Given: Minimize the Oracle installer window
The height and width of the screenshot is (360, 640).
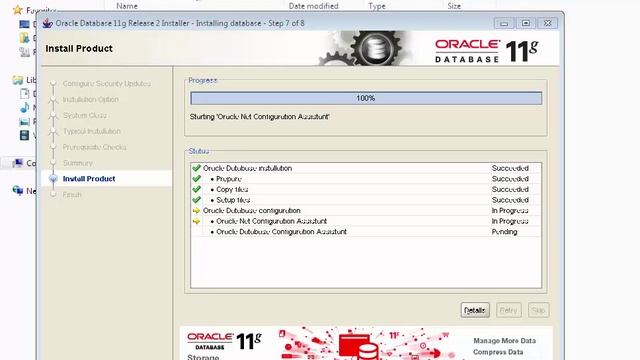Looking at the screenshot, I should point(504,23).
